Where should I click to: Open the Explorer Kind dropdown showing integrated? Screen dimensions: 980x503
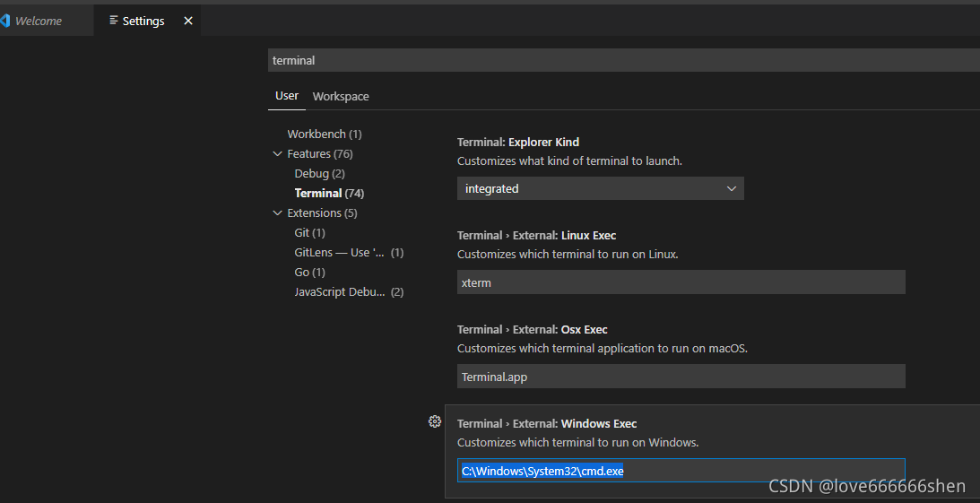coord(601,188)
